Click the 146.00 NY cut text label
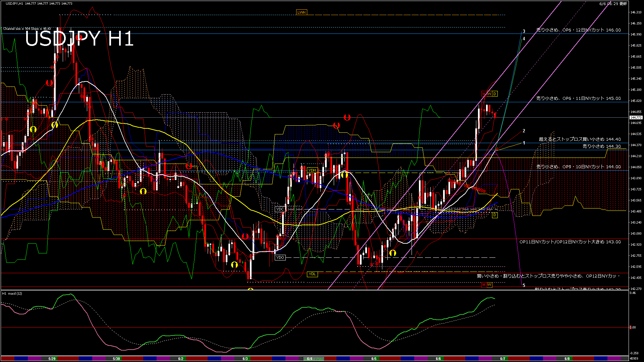The height and width of the screenshot is (362, 644). point(578,30)
